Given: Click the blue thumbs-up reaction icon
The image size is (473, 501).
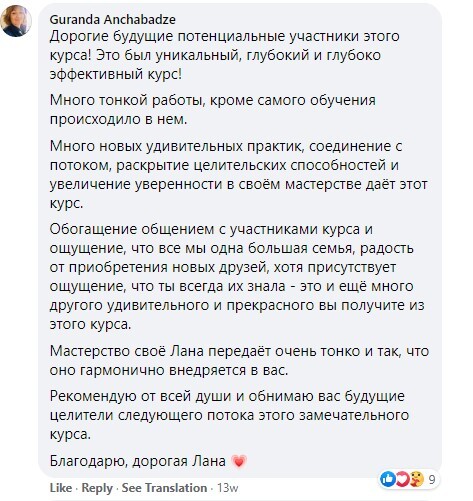Looking at the screenshot, I should pos(387,480).
